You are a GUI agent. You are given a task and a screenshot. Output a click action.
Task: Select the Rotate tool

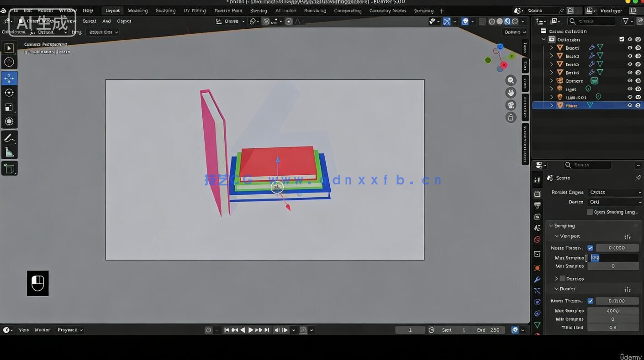point(9,93)
